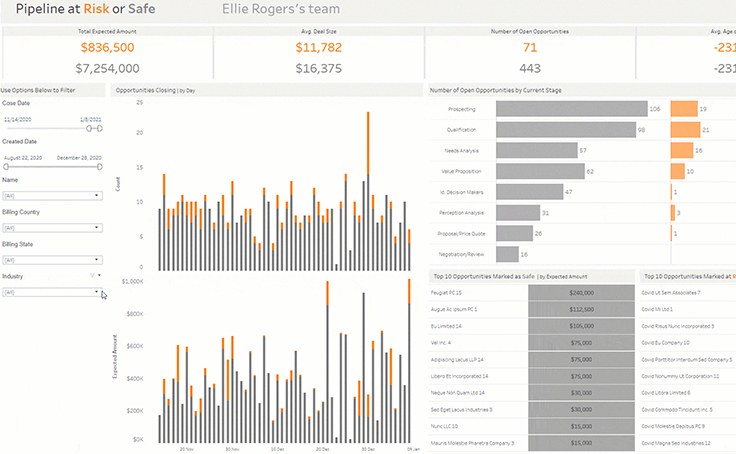
Task: Click the Created Date end value December 28, 2020
Action: point(79,158)
